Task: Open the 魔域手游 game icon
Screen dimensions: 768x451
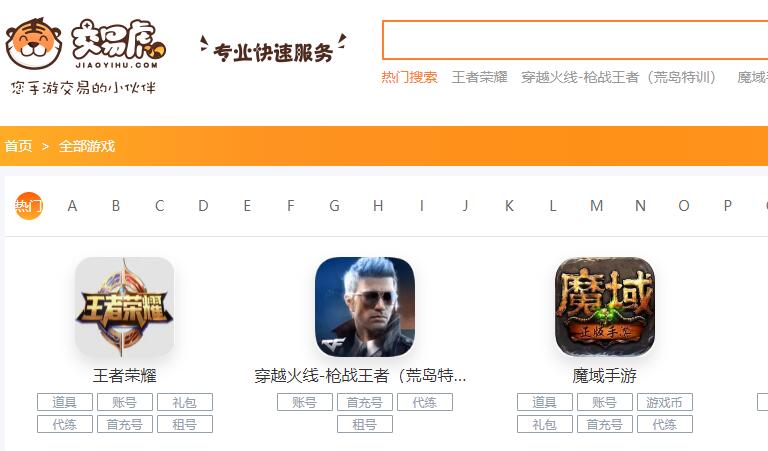Action: pos(604,307)
